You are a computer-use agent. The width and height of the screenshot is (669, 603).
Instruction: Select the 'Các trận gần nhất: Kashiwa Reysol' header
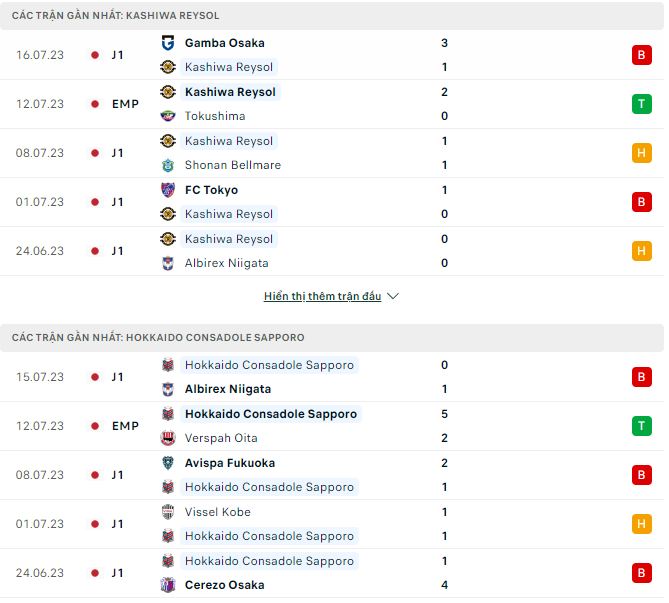click(x=115, y=16)
